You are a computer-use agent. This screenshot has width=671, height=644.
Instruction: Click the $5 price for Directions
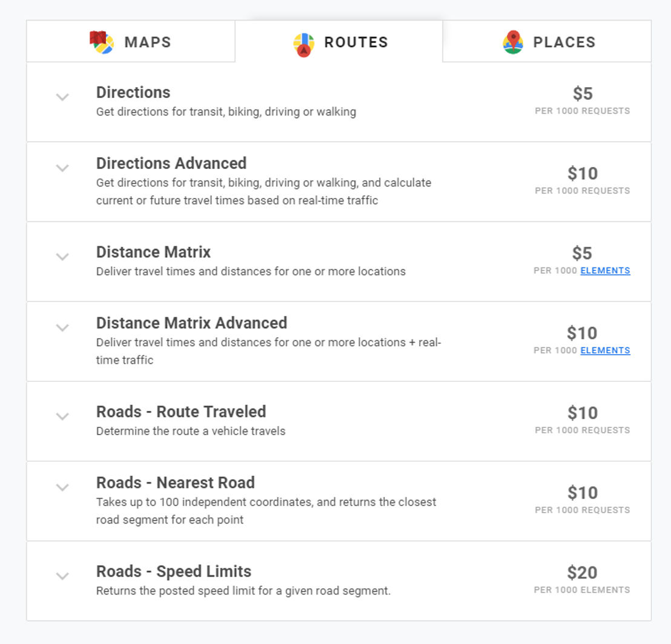click(583, 94)
